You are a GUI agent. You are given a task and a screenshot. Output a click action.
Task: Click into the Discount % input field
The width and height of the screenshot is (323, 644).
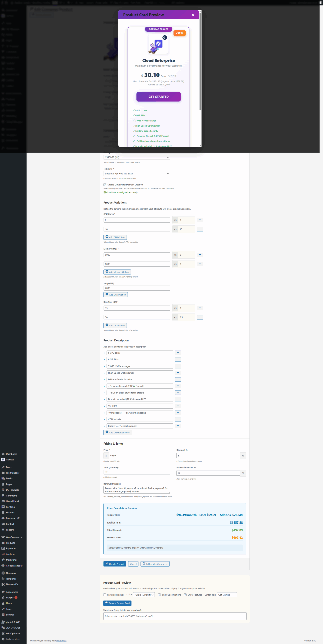pyautogui.click(x=208, y=456)
